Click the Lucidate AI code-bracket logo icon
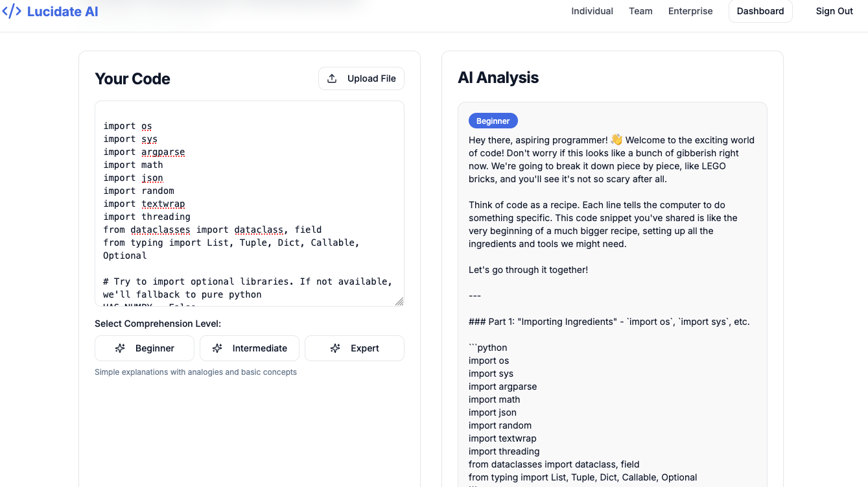The height and width of the screenshot is (487, 868). tap(12, 11)
